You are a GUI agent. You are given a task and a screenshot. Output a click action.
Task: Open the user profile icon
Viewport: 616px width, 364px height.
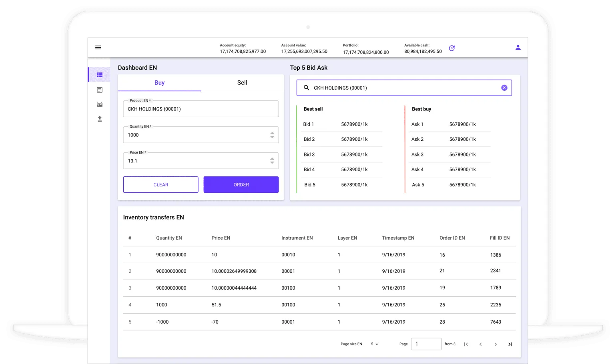(x=518, y=48)
